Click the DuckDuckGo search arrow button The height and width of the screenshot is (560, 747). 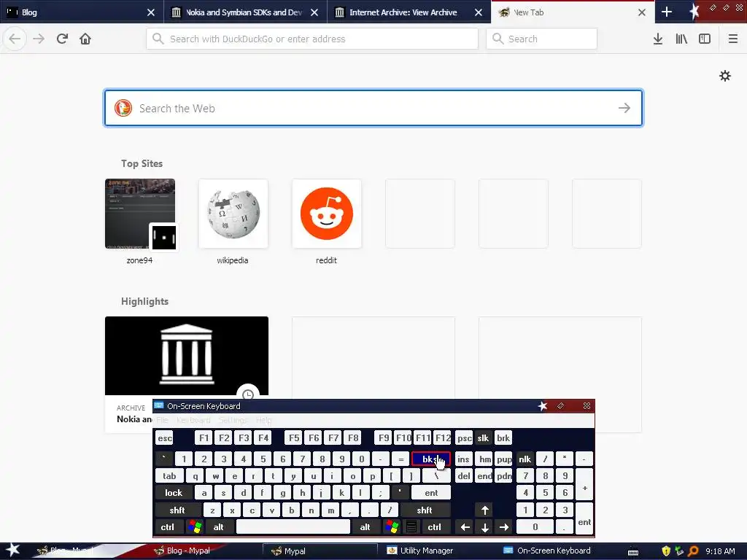624,108
